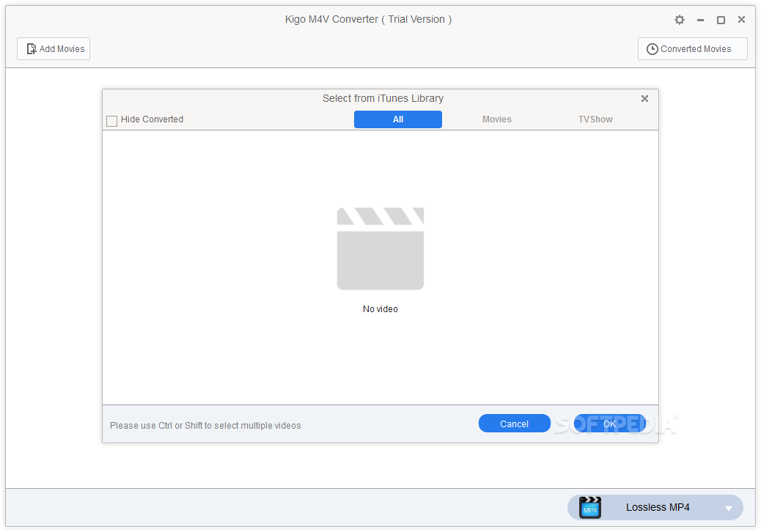Select the All tab
This screenshot has height=532, width=761.
398,119
